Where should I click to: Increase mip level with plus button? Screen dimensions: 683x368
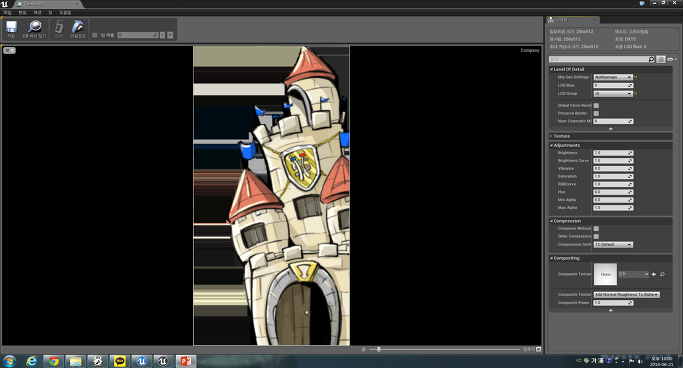(170, 35)
